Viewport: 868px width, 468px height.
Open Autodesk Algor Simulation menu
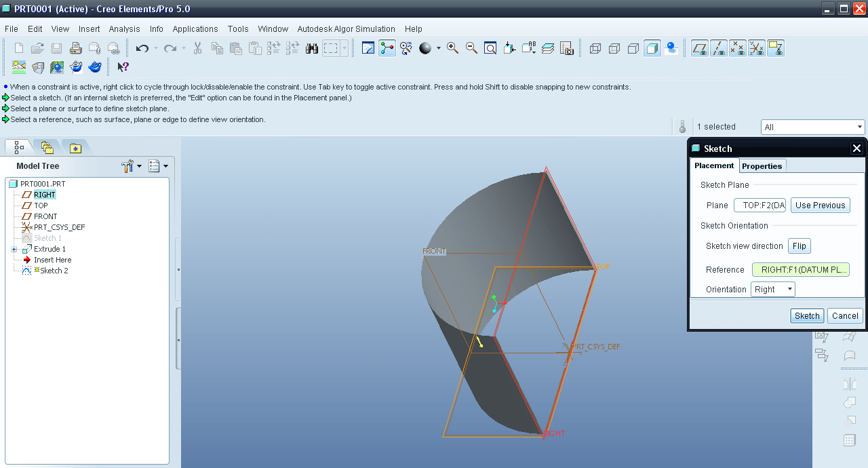coord(347,29)
